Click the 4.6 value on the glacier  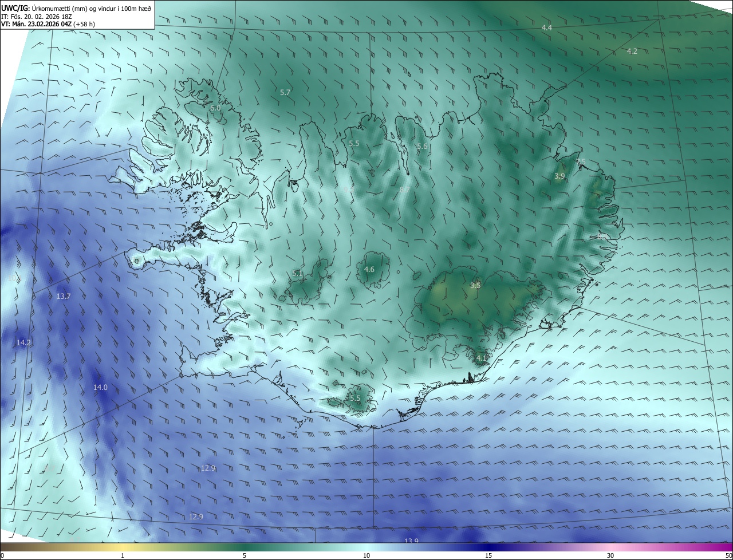pos(369,269)
